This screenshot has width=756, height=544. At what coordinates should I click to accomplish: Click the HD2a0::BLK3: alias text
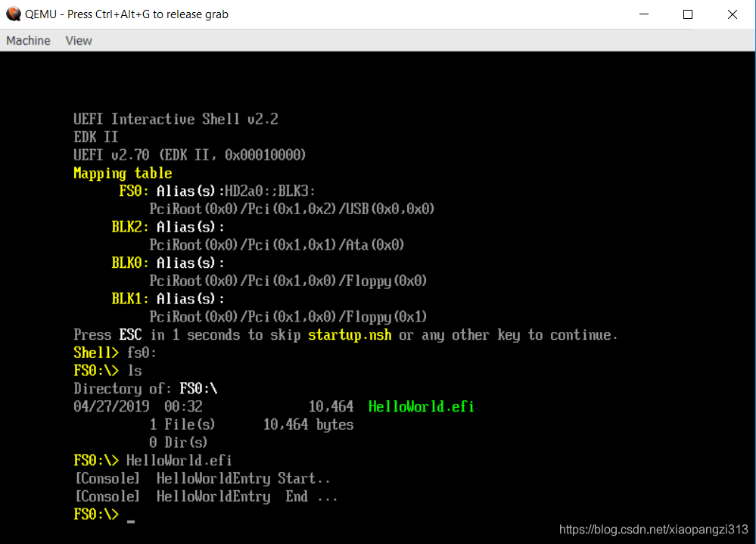[x=270, y=191]
